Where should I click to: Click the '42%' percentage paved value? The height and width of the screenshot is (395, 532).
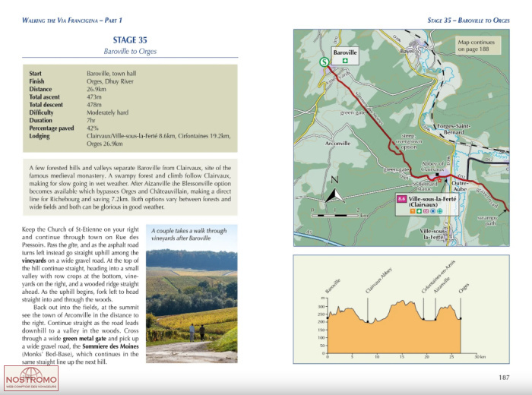(x=92, y=128)
